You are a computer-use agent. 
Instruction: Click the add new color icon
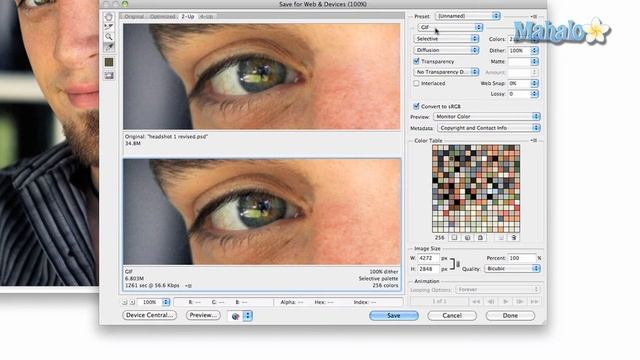501,237
